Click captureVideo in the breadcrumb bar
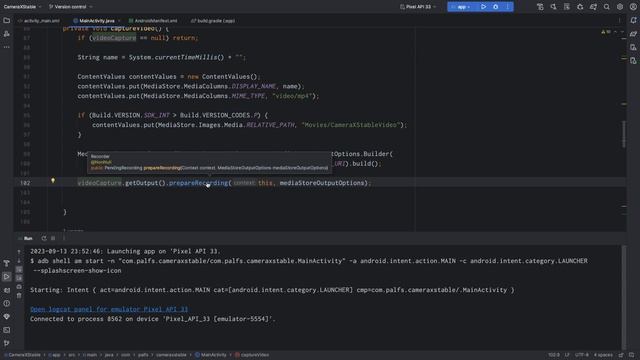This screenshot has height=360, width=640. [252, 355]
